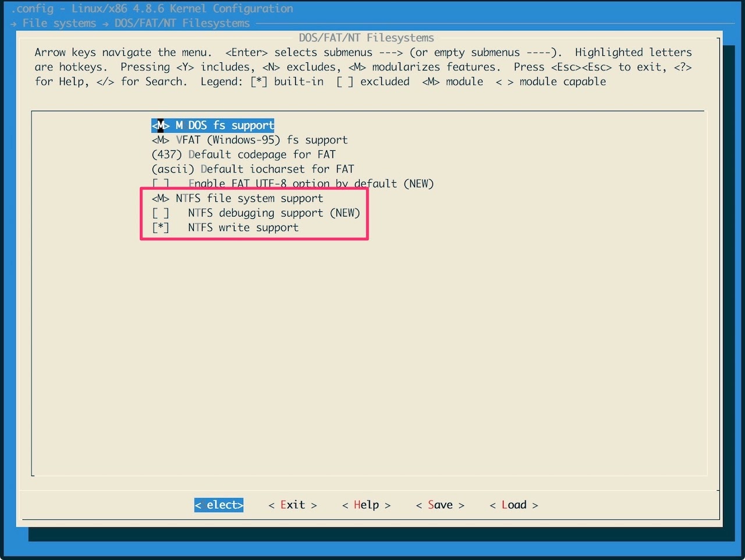Click the centered DOS/FAT/NT Filesystems dialog title

(x=367, y=38)
